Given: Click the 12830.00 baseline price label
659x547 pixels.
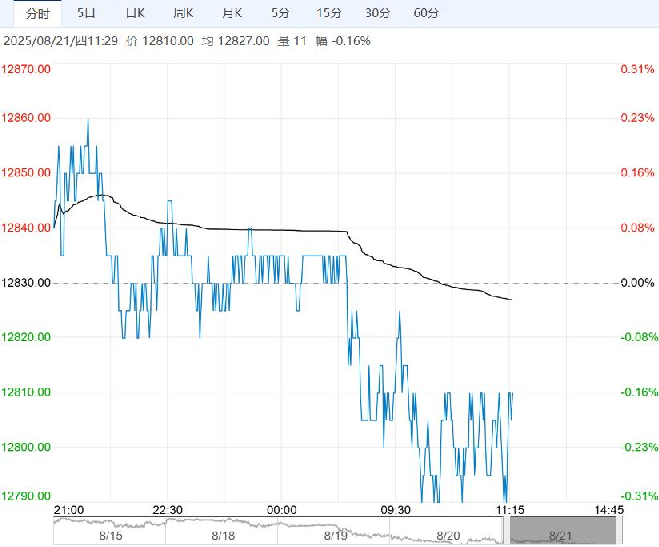Looking at the screenshot, I should pos(26,283).
